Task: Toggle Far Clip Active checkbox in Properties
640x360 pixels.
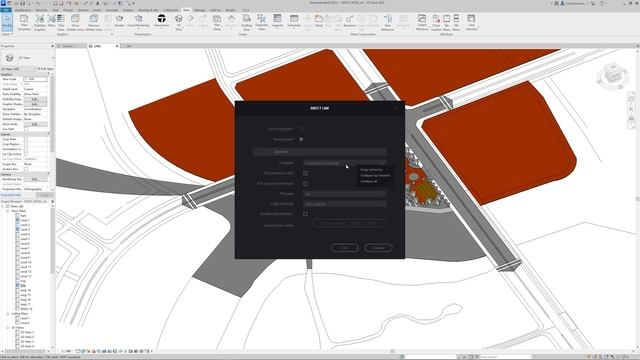Action: (x=26, y=154)
